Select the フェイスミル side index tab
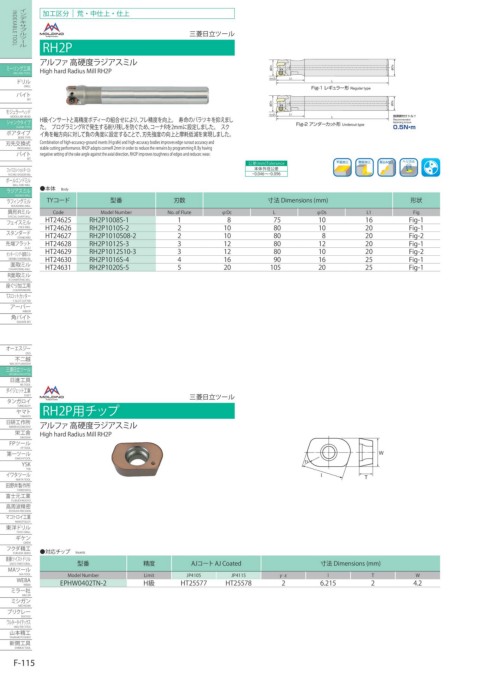 coord(16,224)
